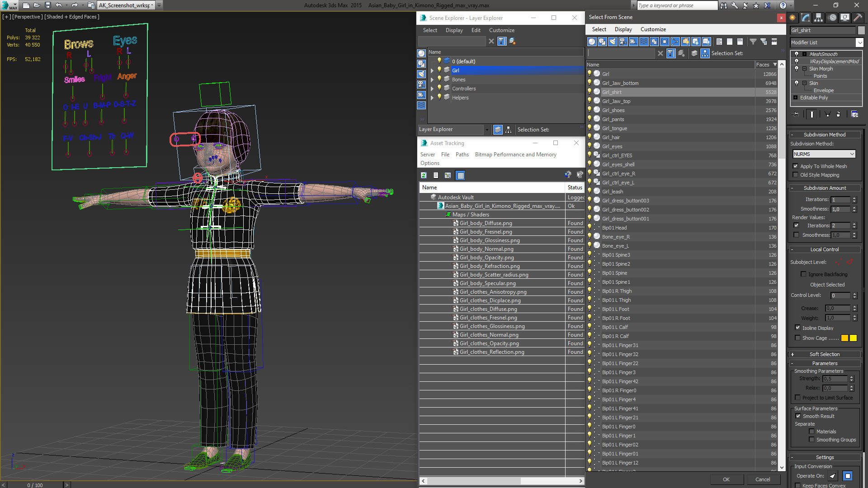The height and width of the screenshot is (488, 868).
Task: Toggle Isoline Display checkbox
Action: [798, 328]
